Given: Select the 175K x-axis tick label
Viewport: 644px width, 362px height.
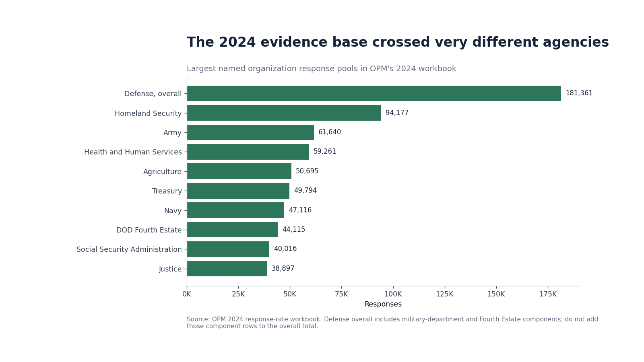Looking at the screenshot, I should tap(548, 294).
